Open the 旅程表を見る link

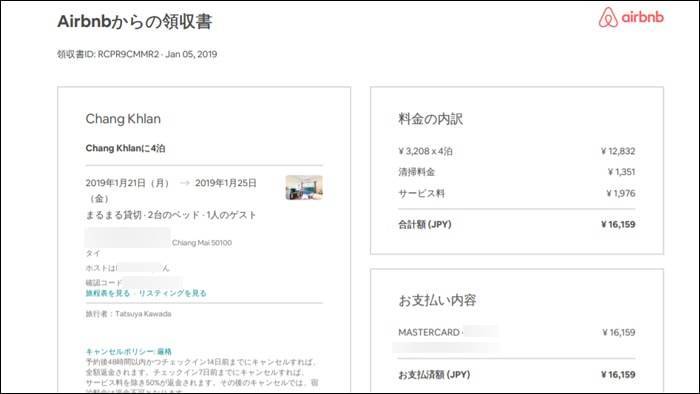[x=108, y=293]
